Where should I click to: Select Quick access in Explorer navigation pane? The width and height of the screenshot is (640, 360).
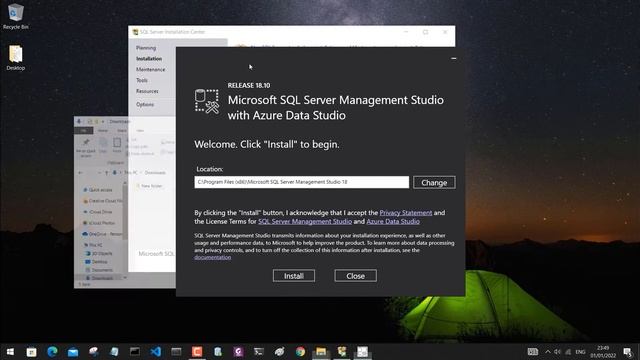tap(98, 190)
